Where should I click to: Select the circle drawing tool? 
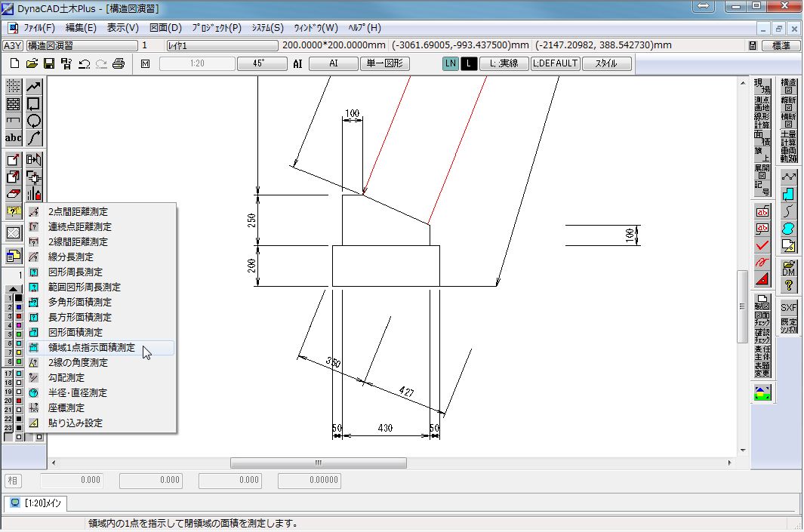pos(34,121)
